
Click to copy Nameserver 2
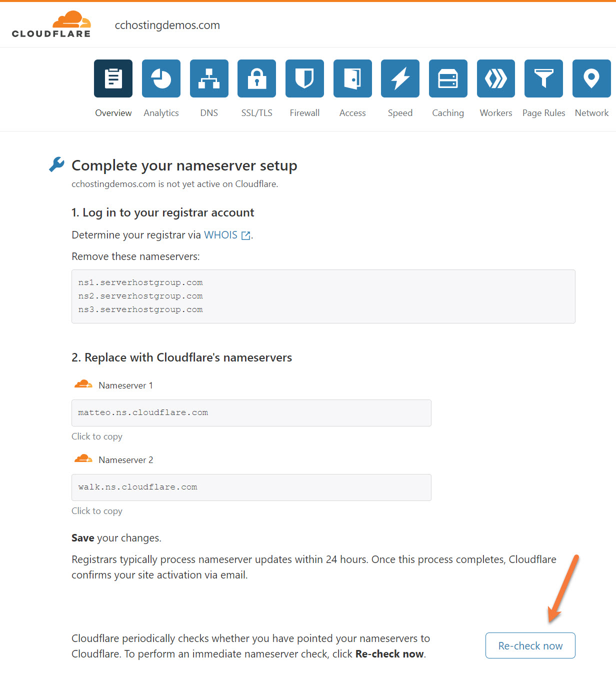point(96,510)
